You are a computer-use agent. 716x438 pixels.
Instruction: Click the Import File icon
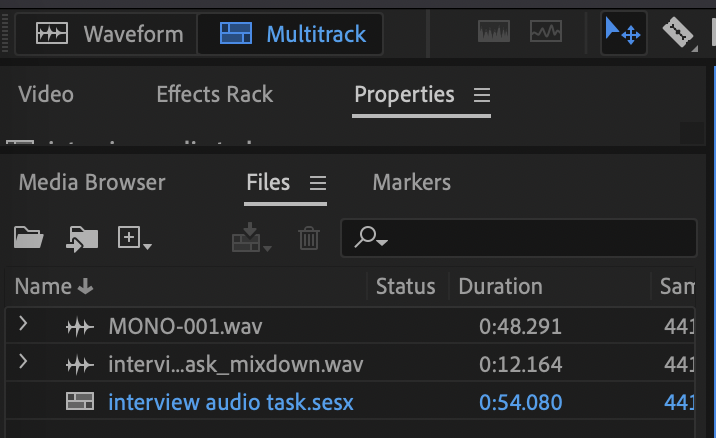(82, 238)
